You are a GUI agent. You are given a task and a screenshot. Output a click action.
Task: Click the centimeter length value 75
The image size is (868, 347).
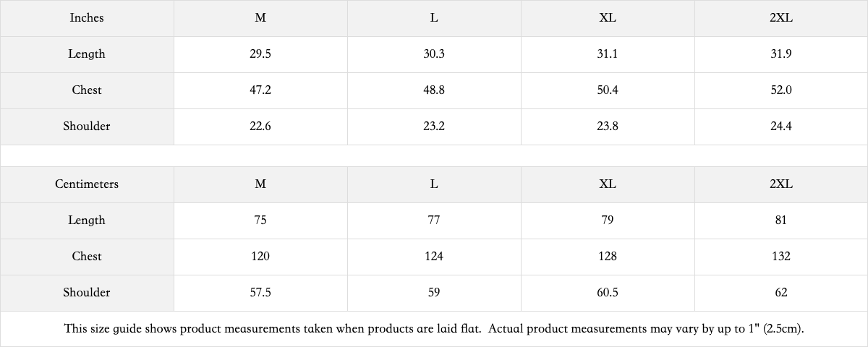tap(260, 220)
